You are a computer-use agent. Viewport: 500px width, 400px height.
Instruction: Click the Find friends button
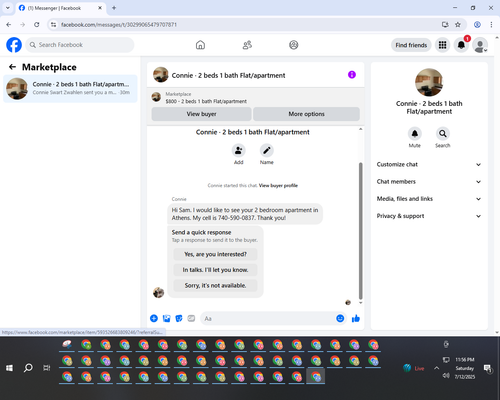411,45
